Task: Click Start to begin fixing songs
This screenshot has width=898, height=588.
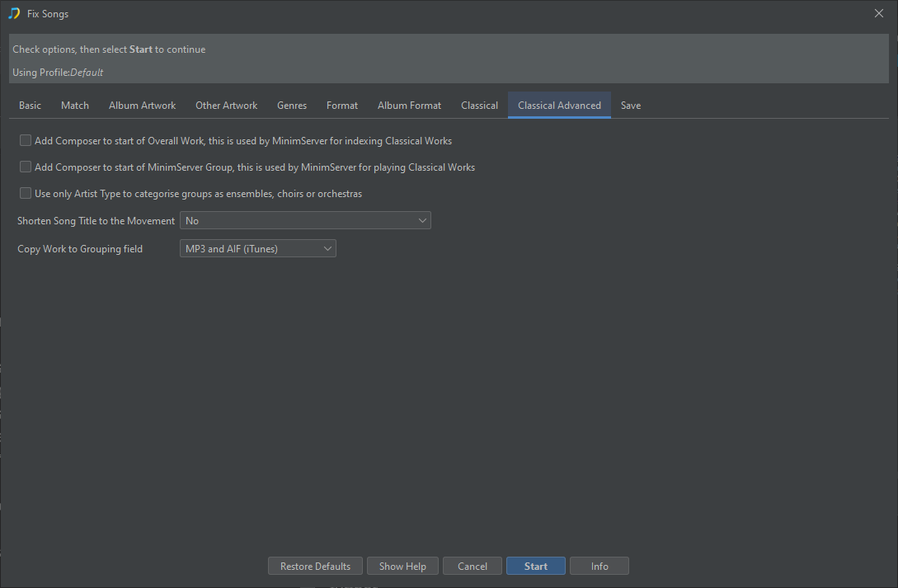Action: [x=535, y=567]
